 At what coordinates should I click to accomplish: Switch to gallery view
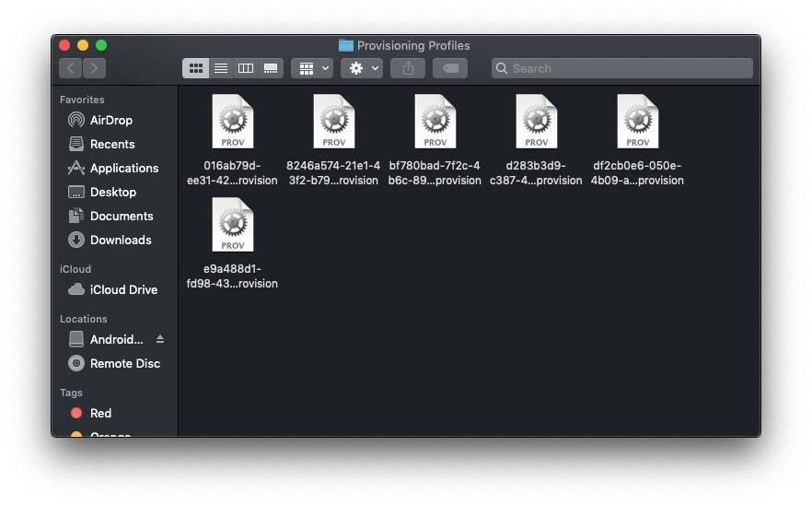pos(271,68)
